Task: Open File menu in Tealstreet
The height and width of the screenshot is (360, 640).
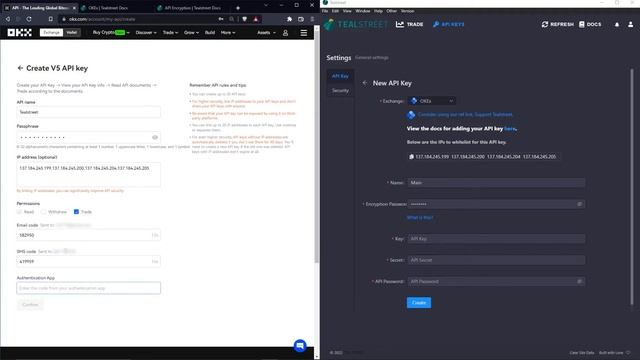Action: [x=325, y=11]
